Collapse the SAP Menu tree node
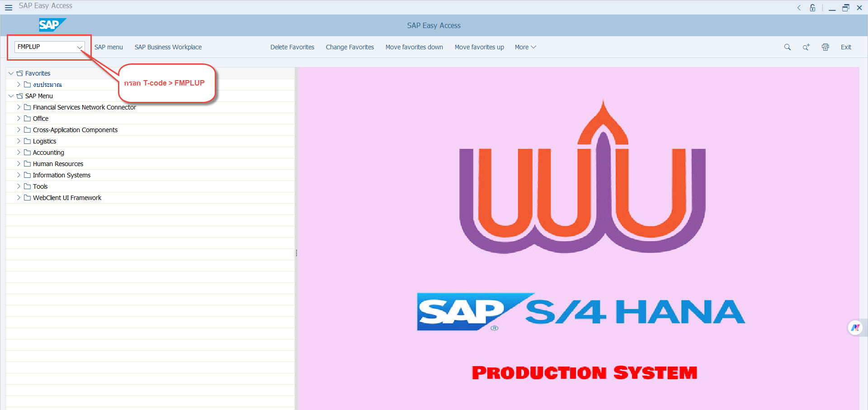This screenshot has width=868, height=410. click(11, 96)
